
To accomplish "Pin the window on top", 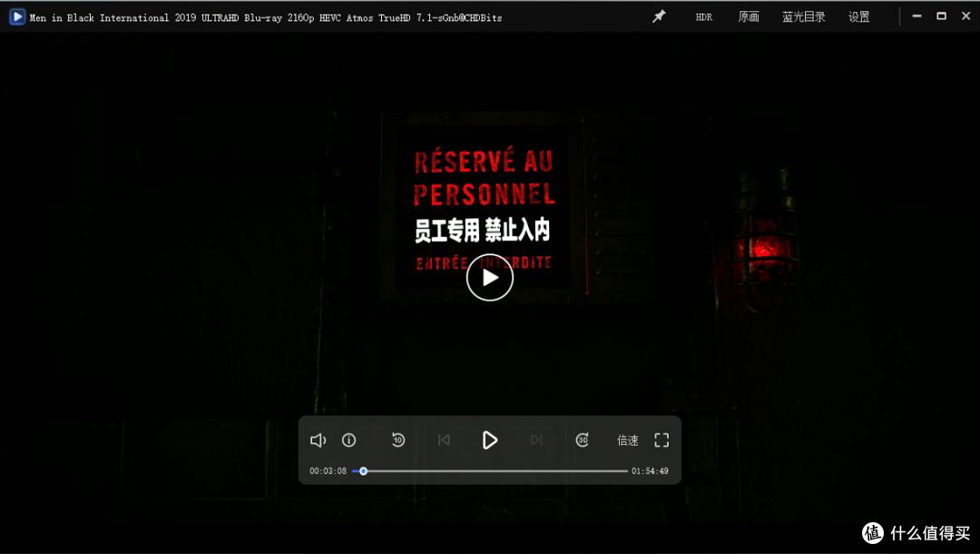I will 659,17.
